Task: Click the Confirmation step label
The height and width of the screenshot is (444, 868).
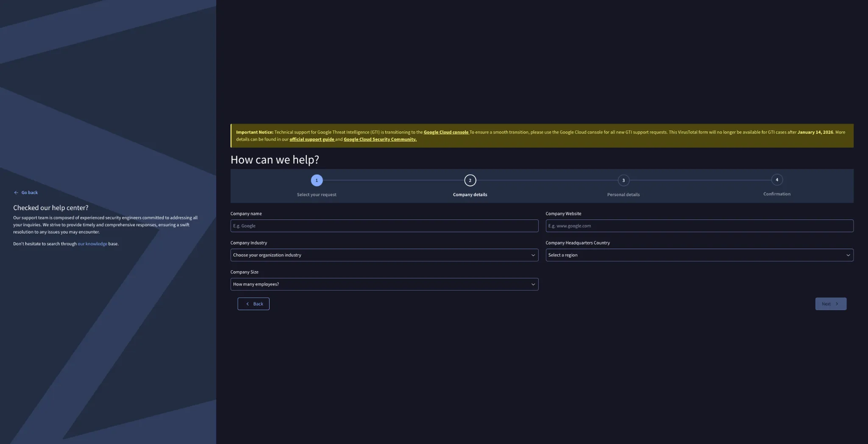Action: [x=777, y=194]
